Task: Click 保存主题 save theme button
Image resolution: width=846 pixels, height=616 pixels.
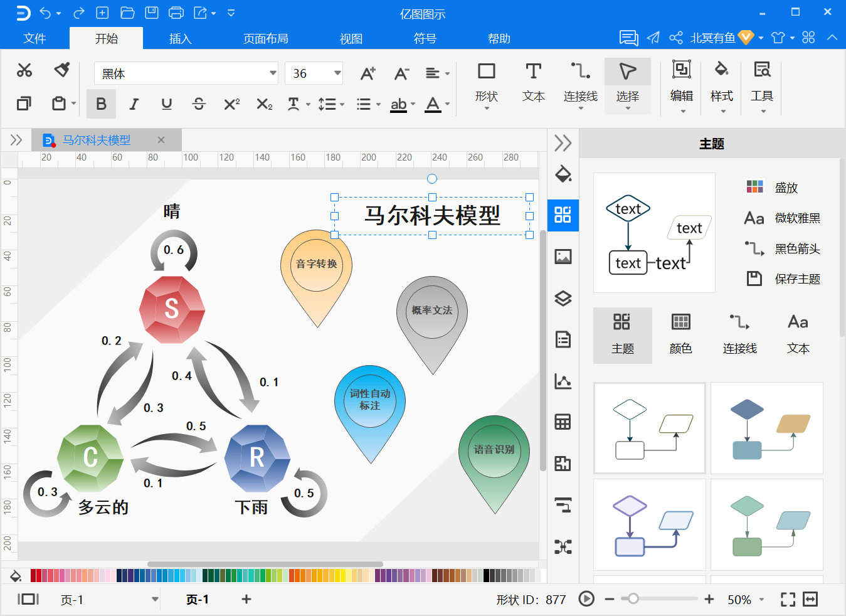Action: pyautogui.click(x=783, y=279)
